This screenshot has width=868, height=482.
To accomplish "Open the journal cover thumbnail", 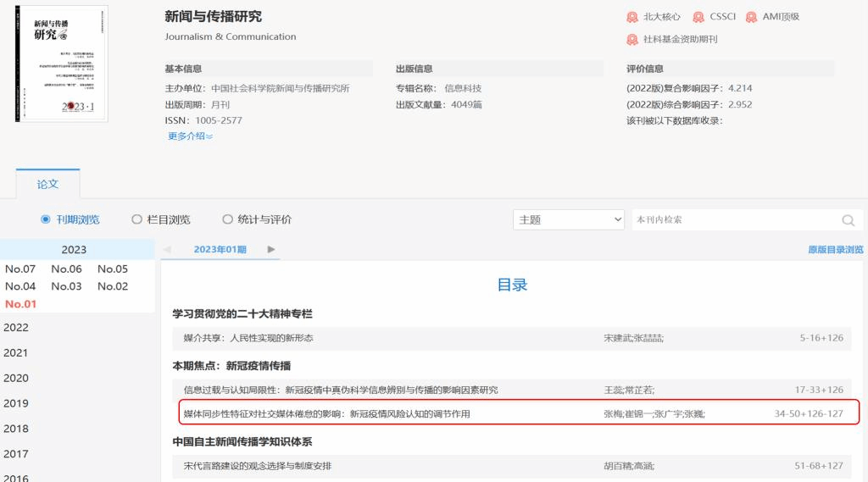I will pyautogui.click(x=61, y=64).
